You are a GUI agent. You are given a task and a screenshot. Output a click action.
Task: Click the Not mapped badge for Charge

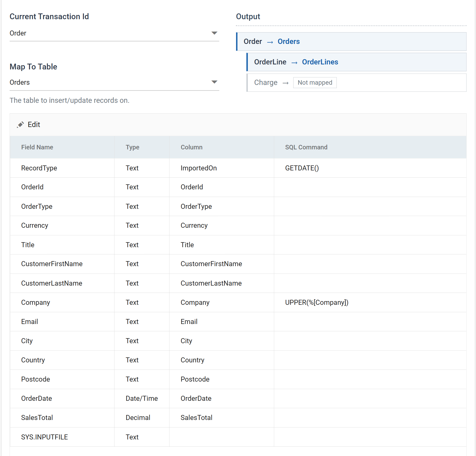[x=315, y=83]
